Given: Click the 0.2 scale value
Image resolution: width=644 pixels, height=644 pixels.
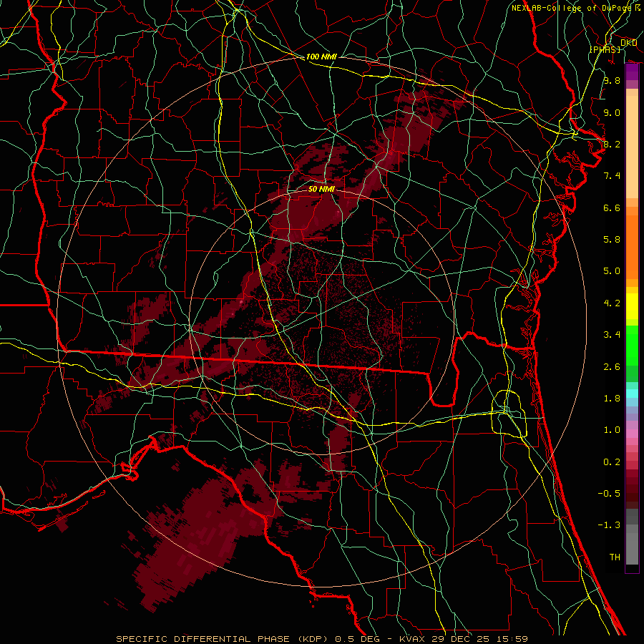Looking at the screenshot, I should pos(612,462).
